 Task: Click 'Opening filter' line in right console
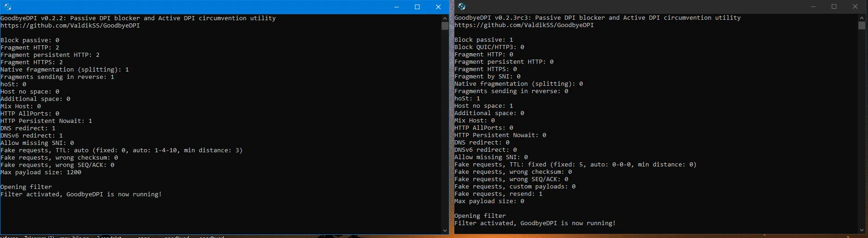click(480, 216)
